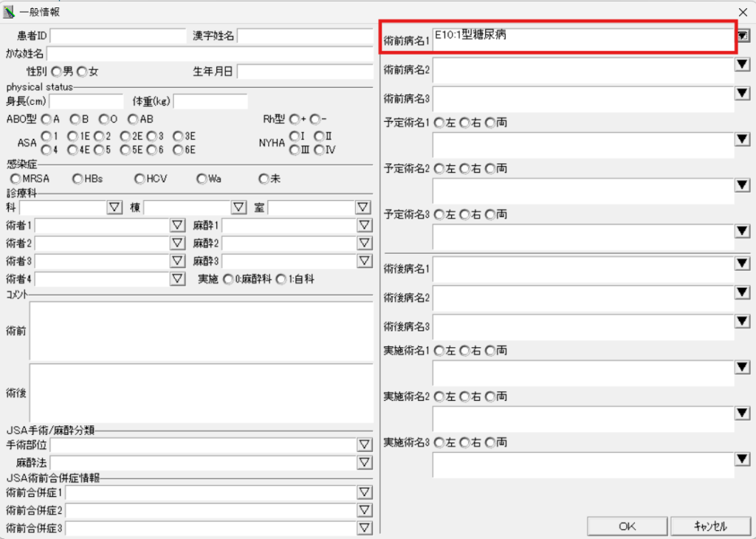Open the 術前病名1 dropdown arrow
756x539 pixels.
point(743,35)
